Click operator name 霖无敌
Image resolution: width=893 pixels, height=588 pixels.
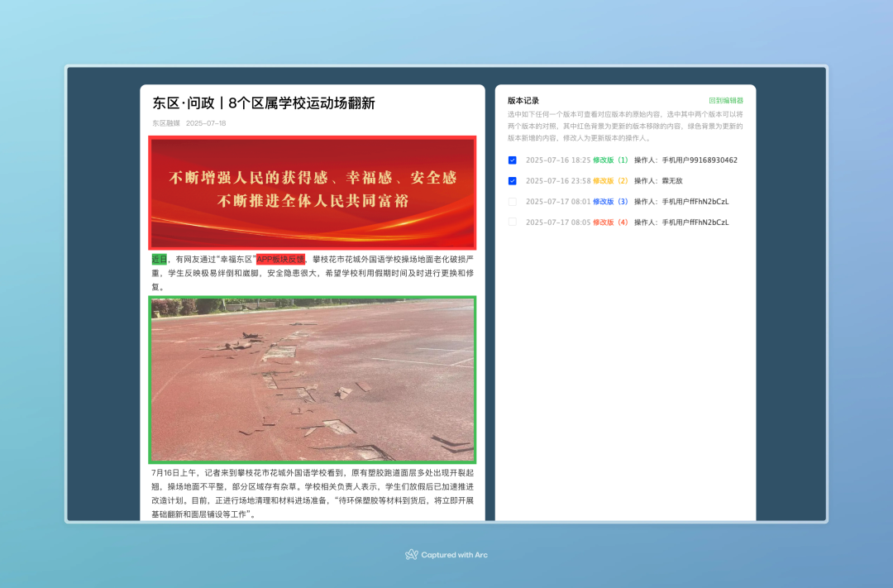point(672,180)
